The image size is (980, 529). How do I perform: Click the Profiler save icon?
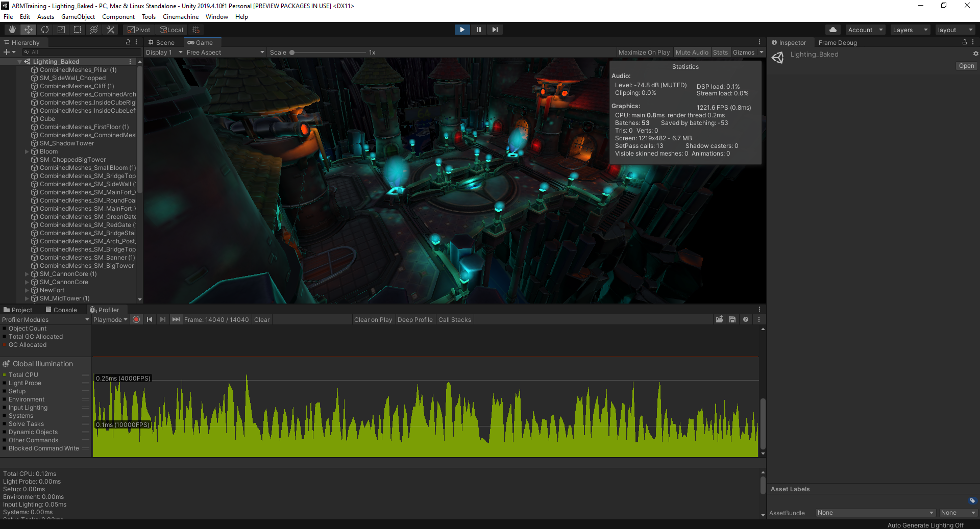pos(732,319)
